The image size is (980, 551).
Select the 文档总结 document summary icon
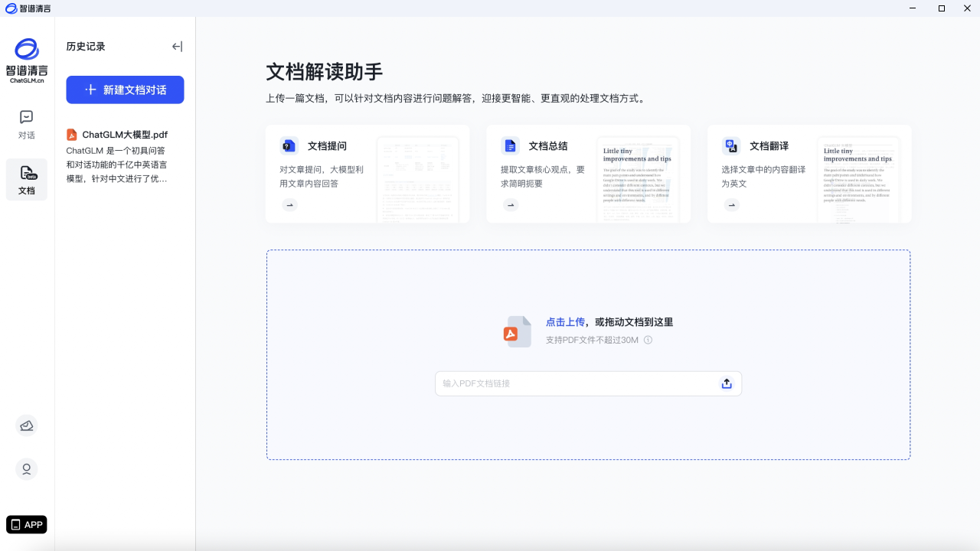pos(510,145)
